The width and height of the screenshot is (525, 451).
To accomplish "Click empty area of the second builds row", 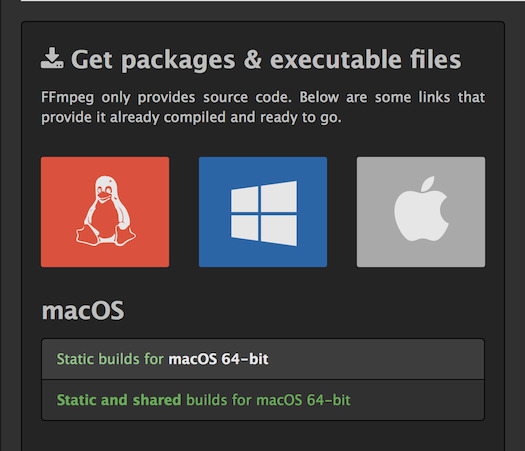I will (x=415, y=400).
